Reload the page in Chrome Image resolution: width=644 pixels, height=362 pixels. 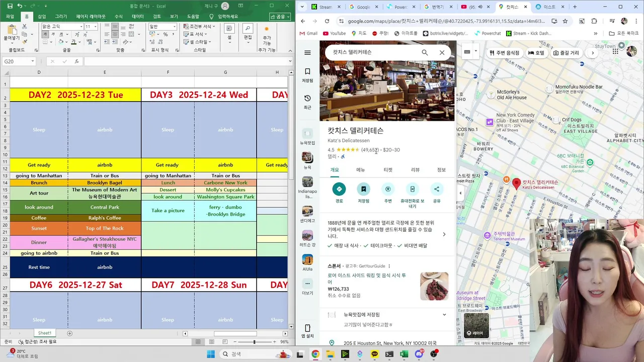pos(327,21)
